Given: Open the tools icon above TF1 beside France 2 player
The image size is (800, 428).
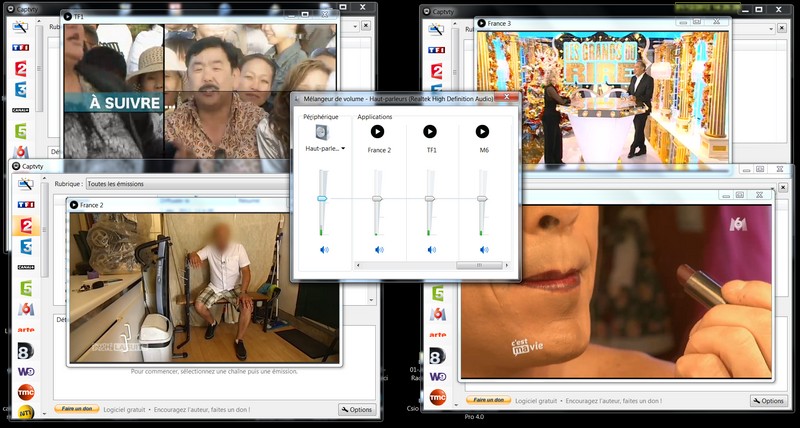Looking at the screenshot, I should point(25,184).
